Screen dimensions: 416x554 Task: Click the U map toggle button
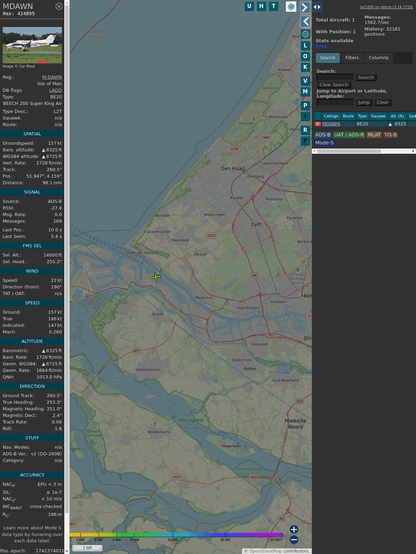(x=249, y=6)
